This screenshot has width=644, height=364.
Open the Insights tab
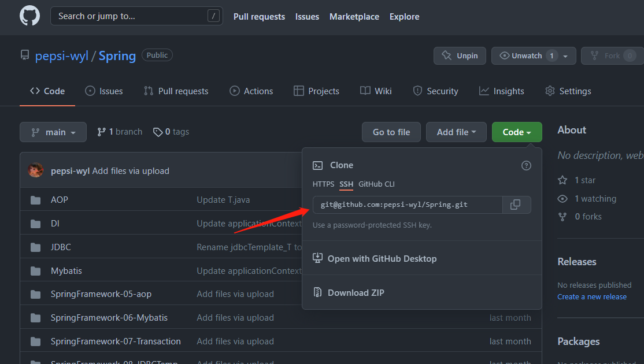point(501,91)
